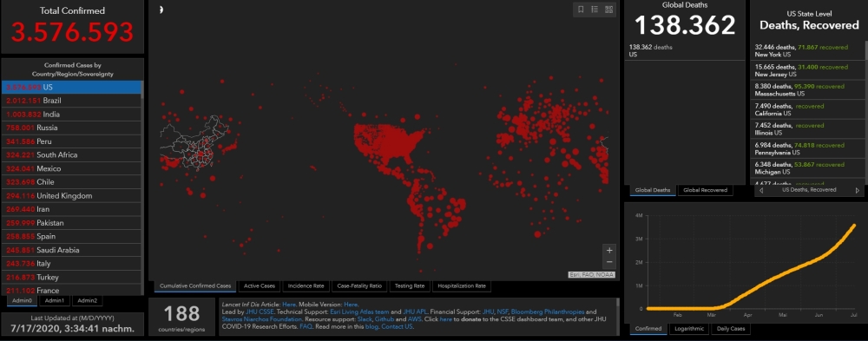Open the map bookmarks icon
Viewport: 868px width, 341px height.
(581, 10)
